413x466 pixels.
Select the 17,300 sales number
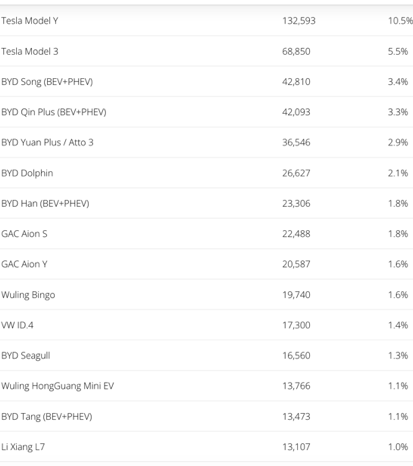296,325
